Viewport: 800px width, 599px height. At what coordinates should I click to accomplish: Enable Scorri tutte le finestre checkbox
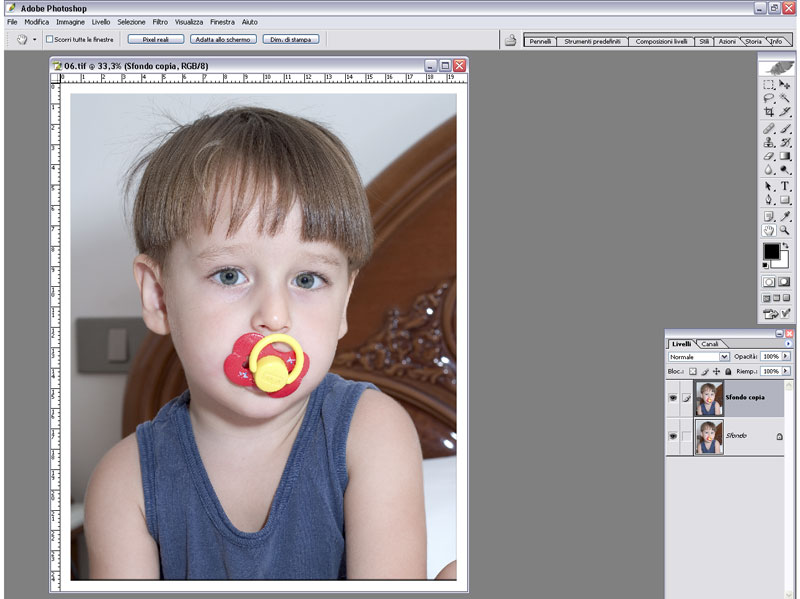pyautogui.click(x=50, y=40)
